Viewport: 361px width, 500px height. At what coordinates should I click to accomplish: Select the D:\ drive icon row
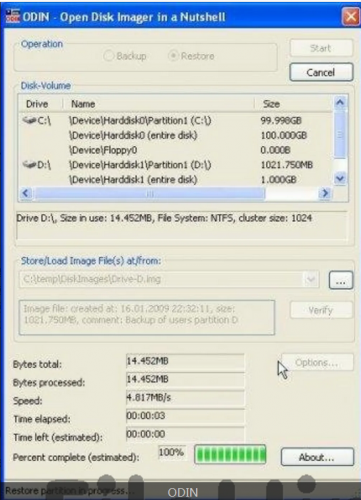pyautogui.click(x=36, y=164)
